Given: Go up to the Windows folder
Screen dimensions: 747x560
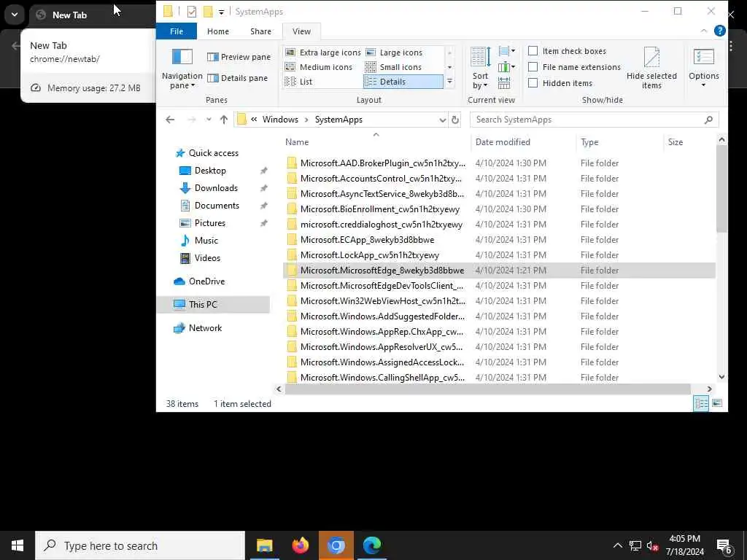Looking at the screenshot, I should point(223,120).
